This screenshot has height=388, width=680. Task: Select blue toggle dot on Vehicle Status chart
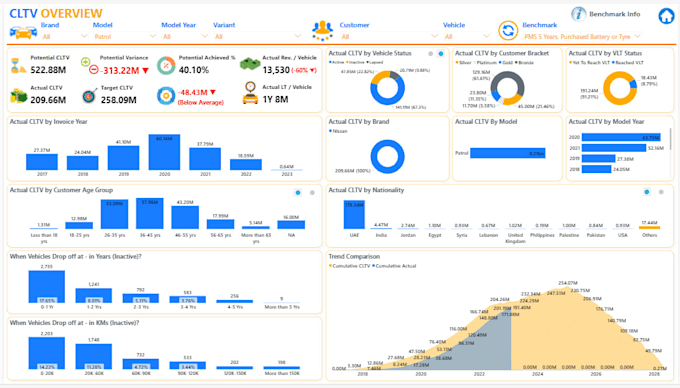point(441,54)
